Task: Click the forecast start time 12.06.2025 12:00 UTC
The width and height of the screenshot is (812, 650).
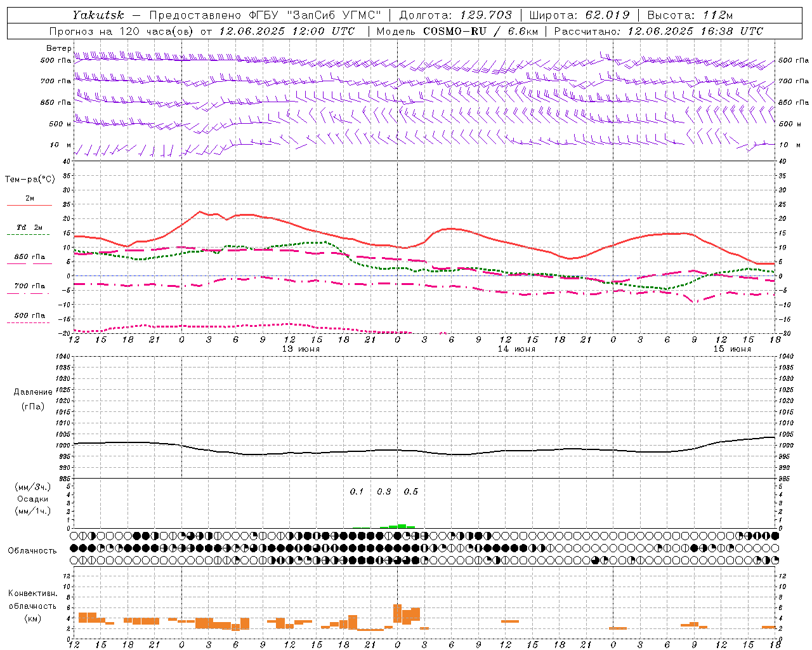Action: pyautogui.click(x=286, y=31)
